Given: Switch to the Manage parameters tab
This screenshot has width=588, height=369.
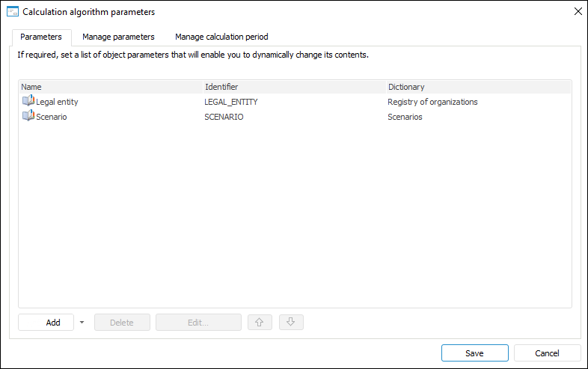Looking at the screenshot, I should click(x=118, y=37).
